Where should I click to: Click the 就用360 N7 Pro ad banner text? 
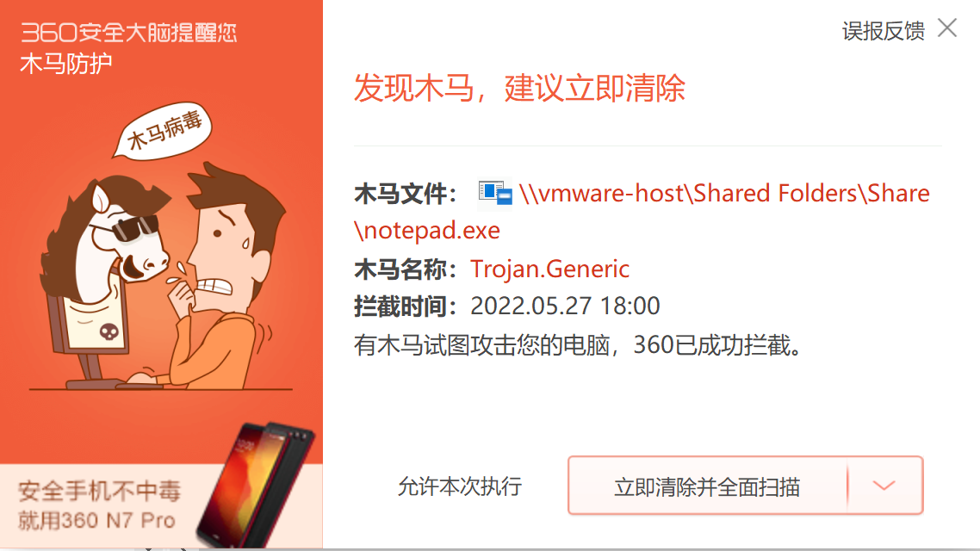pos(96,520)
